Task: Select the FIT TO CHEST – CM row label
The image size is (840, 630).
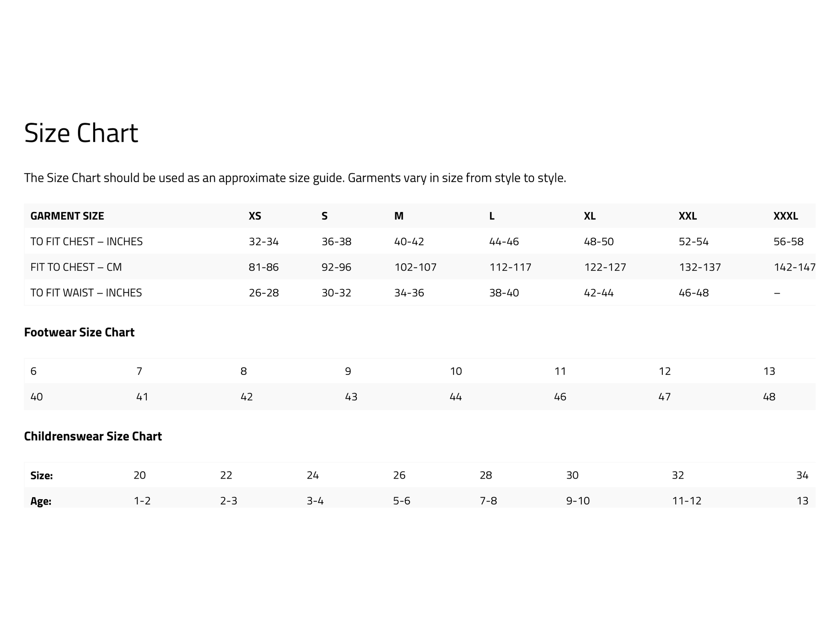Action: [76, 267]
